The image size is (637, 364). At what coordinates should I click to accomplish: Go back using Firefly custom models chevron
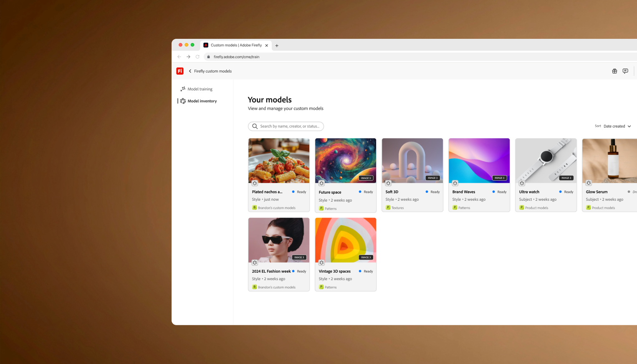point(190,71)
